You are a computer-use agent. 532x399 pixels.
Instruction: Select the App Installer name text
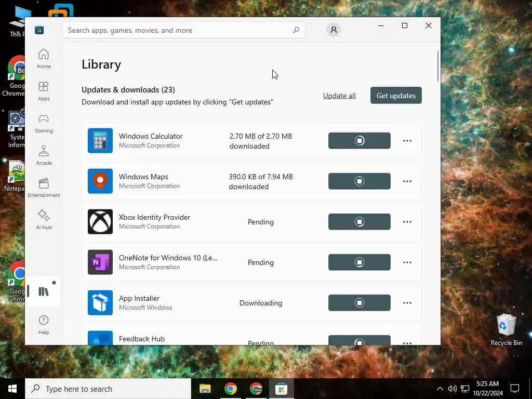click(x=139, y=298)
